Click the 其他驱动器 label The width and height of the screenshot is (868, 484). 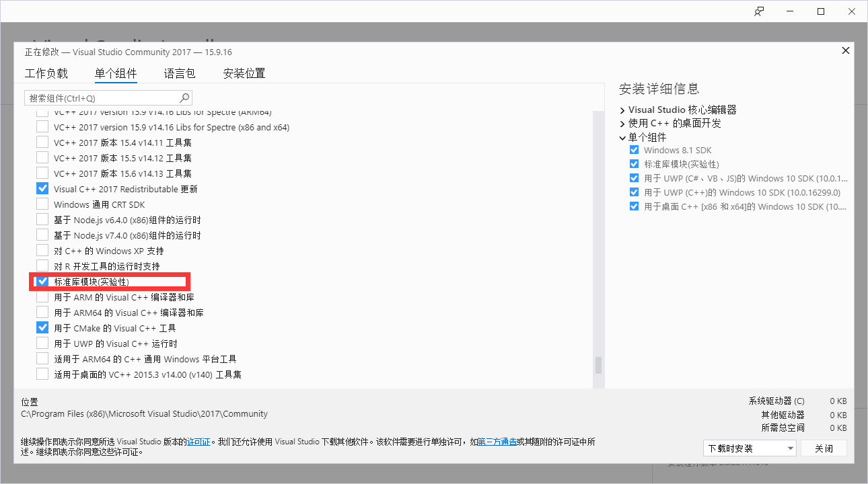(x=783, y=415)
